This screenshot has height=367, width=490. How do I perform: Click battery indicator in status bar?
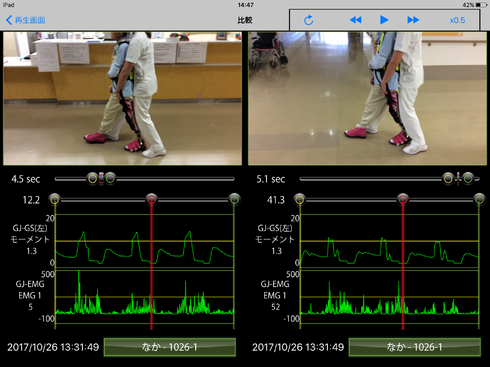481,5
